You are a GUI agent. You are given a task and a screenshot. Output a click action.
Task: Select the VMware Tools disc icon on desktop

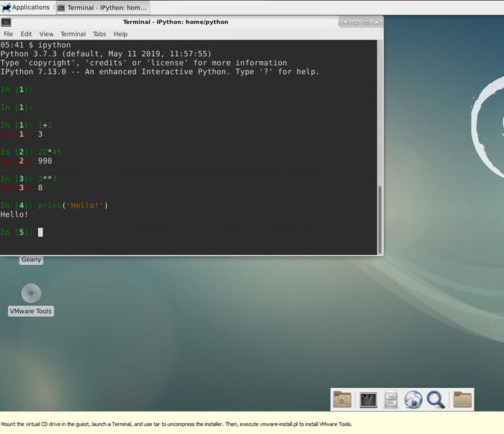pyautogui.click(x=31, y=294)
